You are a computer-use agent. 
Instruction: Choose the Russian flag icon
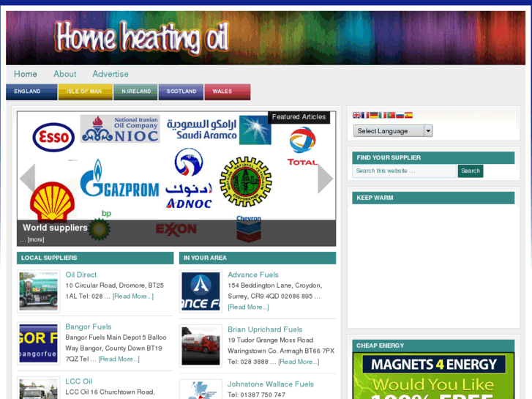(400, 115)
